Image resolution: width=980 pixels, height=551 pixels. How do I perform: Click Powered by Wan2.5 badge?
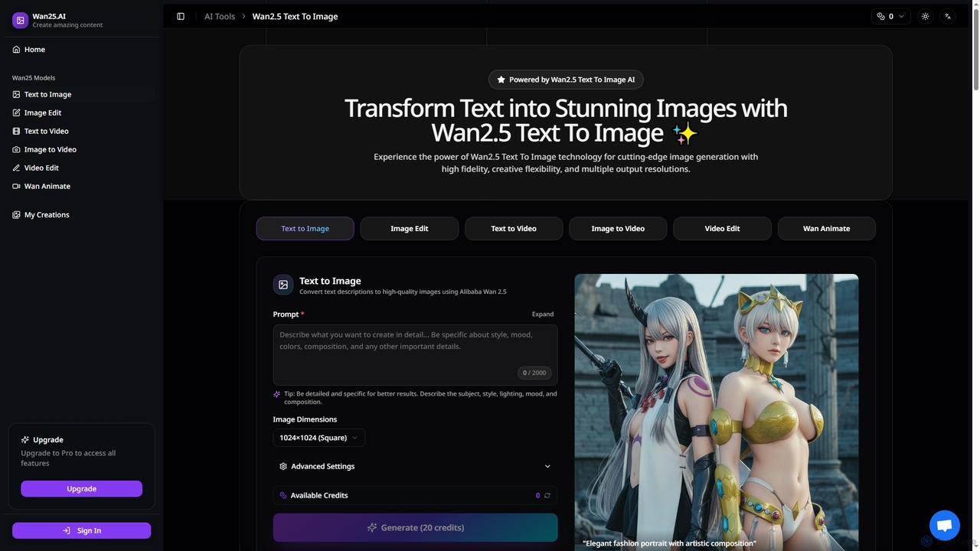tap(566, 80)
